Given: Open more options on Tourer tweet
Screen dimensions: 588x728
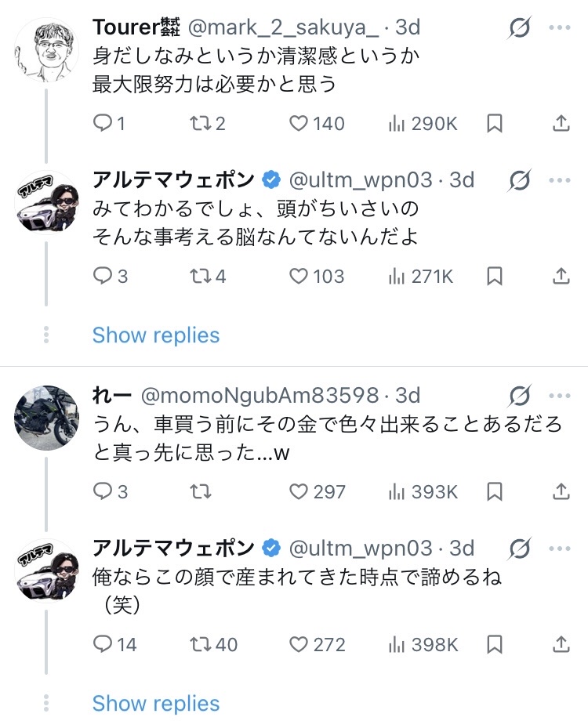Looking at the screenshot, I should [560, 28].
